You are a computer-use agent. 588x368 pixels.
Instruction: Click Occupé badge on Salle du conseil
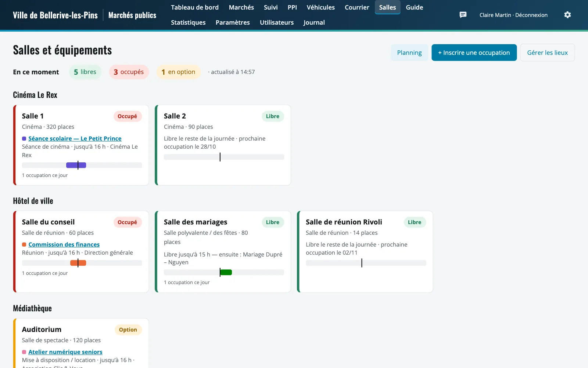127,222
